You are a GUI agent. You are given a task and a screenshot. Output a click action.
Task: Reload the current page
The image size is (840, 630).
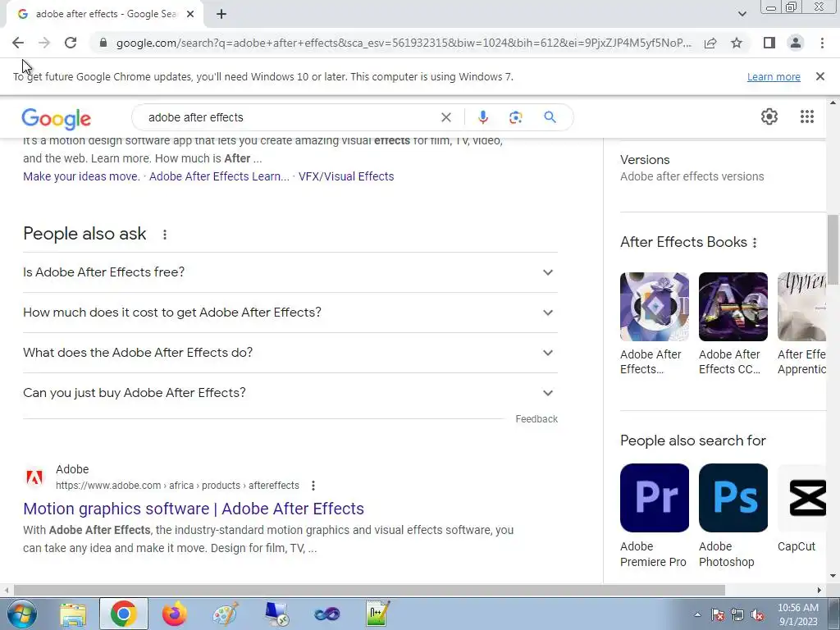[x=71, y=43]
